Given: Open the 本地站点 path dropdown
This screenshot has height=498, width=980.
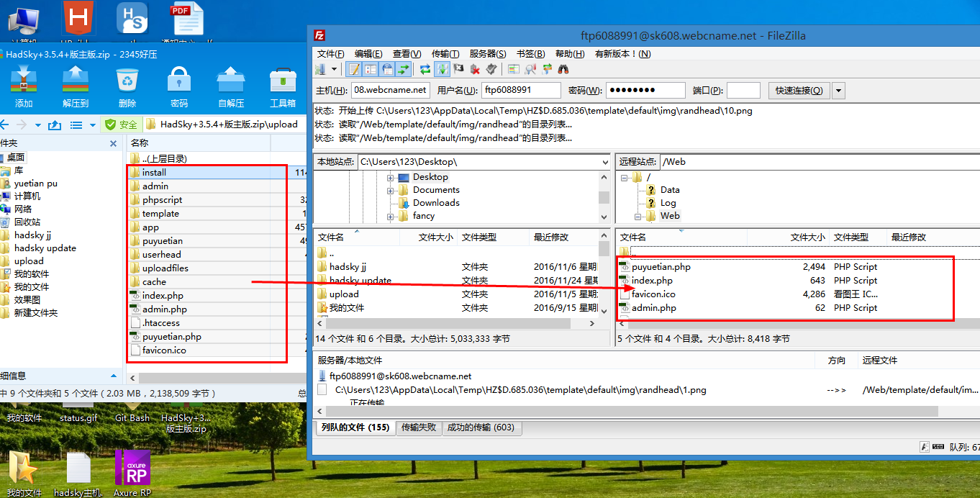Looking at the screenshot, I should [x=604, y=162].
